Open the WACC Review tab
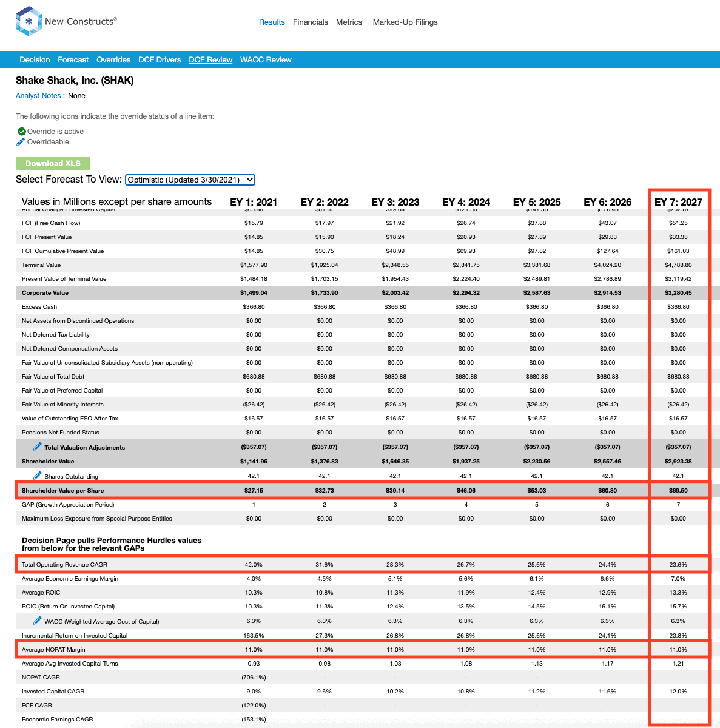 coord(266,60)
